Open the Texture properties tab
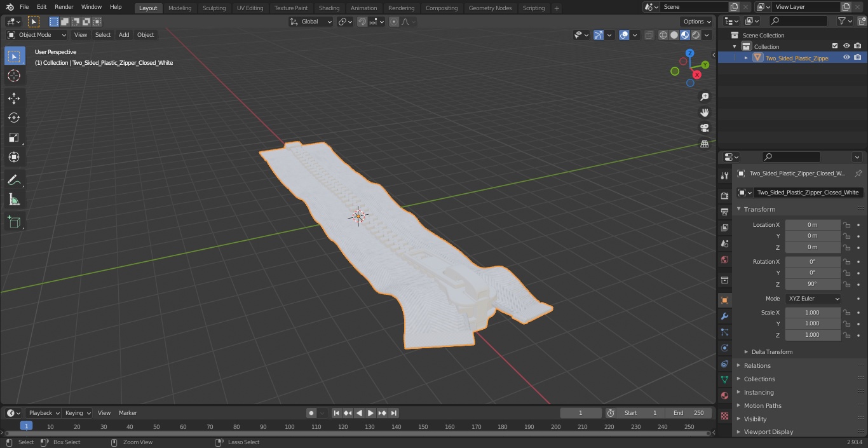Image resolution: width=868 pixels, height=448 pixels. 724,416
